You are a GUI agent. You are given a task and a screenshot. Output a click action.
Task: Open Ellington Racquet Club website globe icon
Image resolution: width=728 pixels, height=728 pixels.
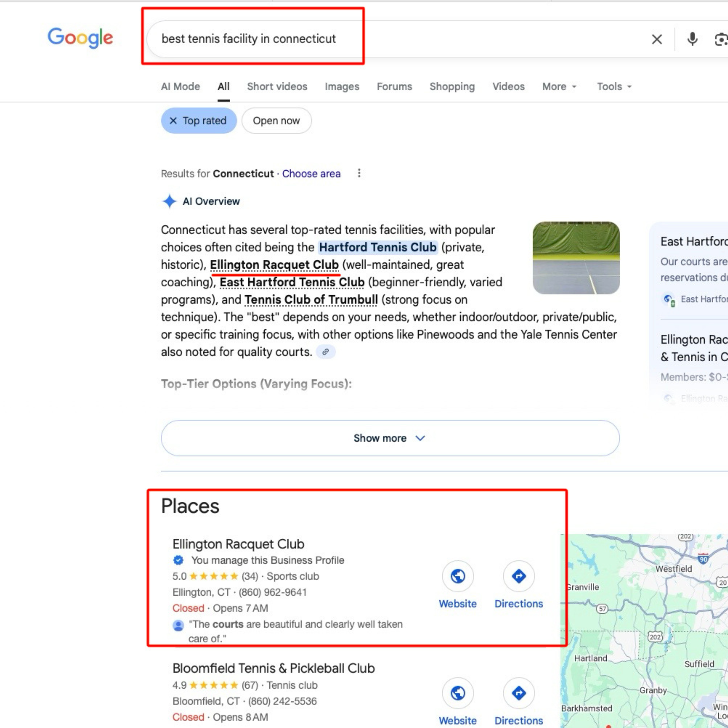458,576
